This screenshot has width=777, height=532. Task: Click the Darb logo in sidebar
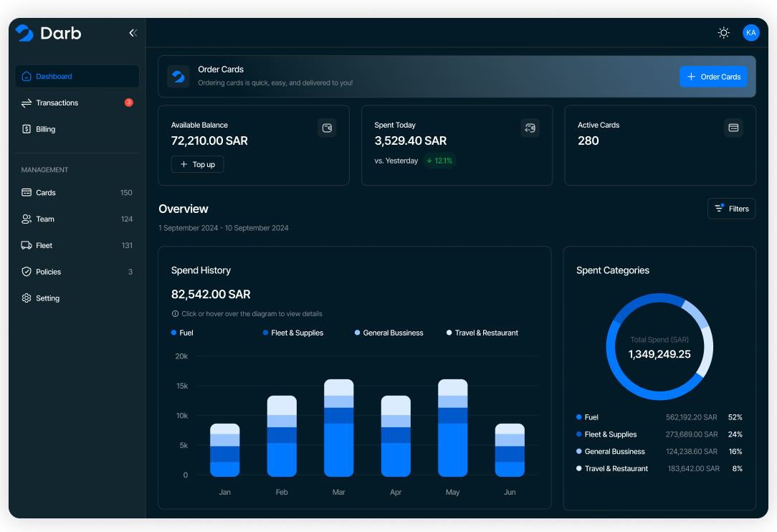coord(49,33)
